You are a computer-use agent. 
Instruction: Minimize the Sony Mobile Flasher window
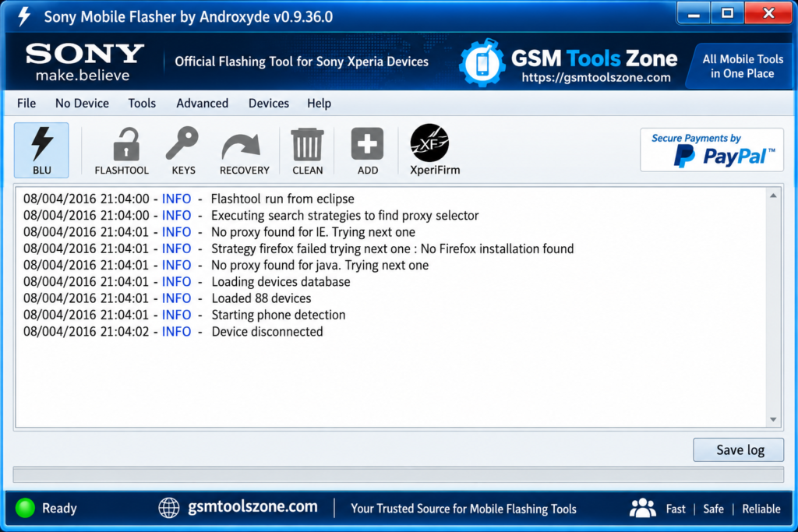tap(693, 13)
